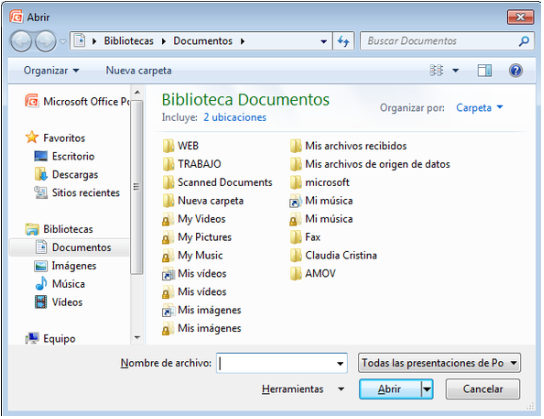Select the Fax folder
This screenshot has width=544, height=419.
(x=305, y=237)
